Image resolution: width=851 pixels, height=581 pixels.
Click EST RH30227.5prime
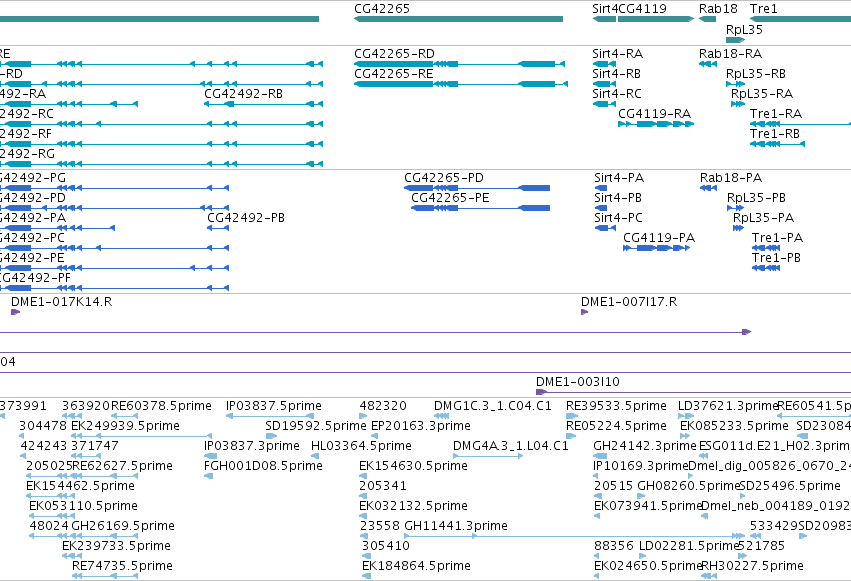click(x=710, y=577)
